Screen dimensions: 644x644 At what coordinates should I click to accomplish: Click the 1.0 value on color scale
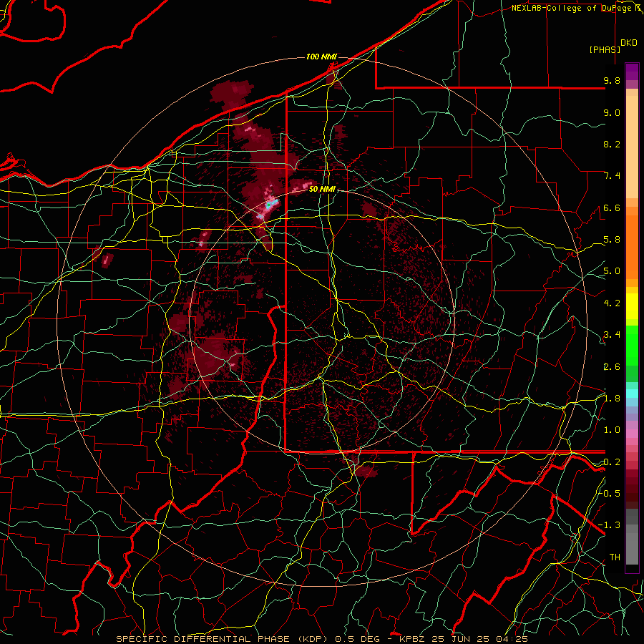(612, 430)
